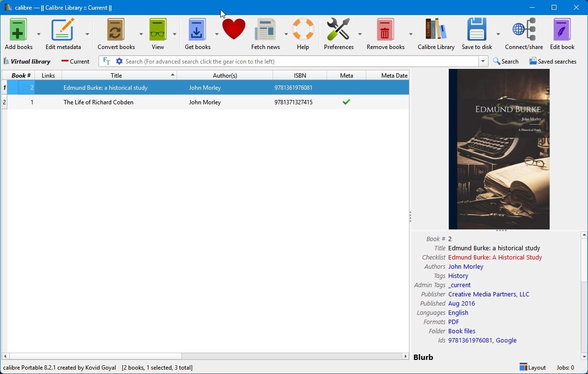
Task: Sort by Book # column header
Action: tap(21, 75)
